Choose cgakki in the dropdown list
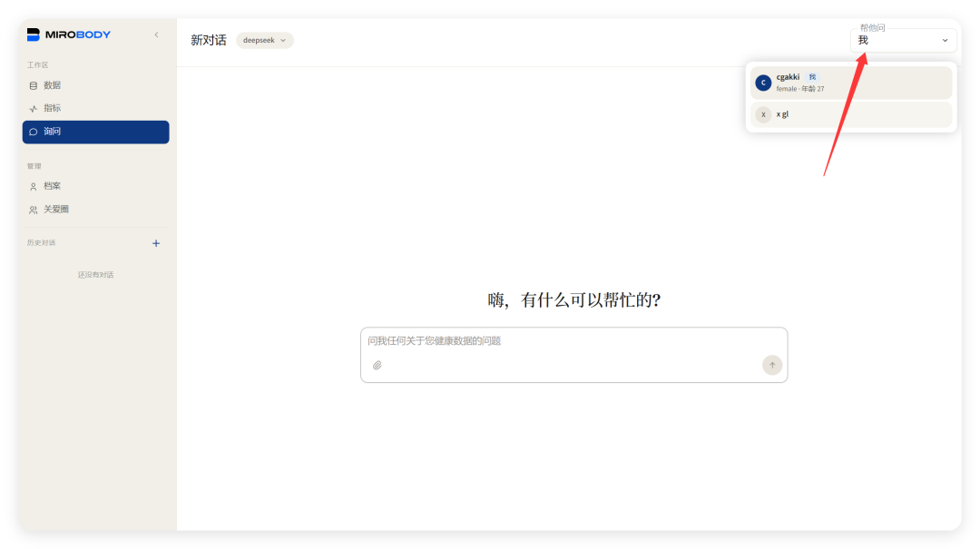The width and height of the screenshot is (980, 549). [x=851, y=83]
